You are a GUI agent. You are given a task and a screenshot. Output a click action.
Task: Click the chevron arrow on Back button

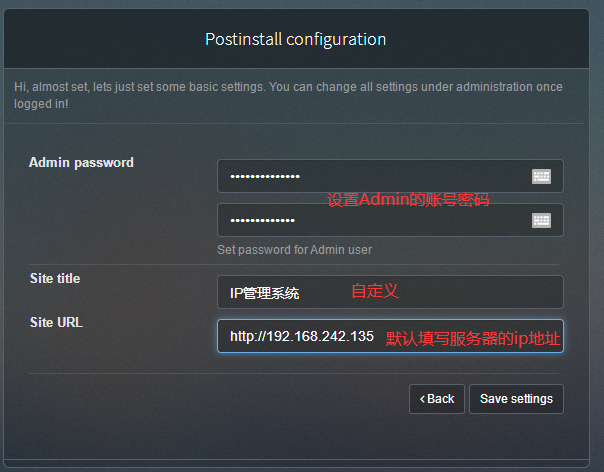[x=422, y=399]
